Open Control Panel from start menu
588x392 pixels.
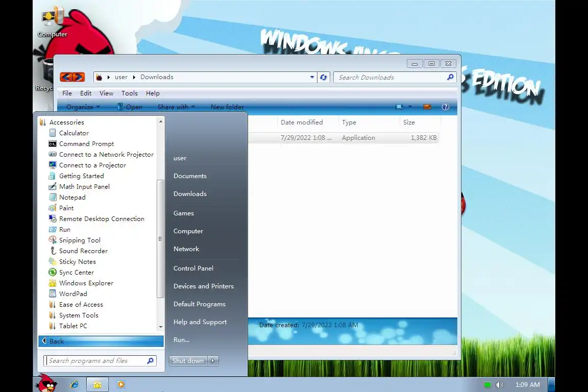coord(193,268)
